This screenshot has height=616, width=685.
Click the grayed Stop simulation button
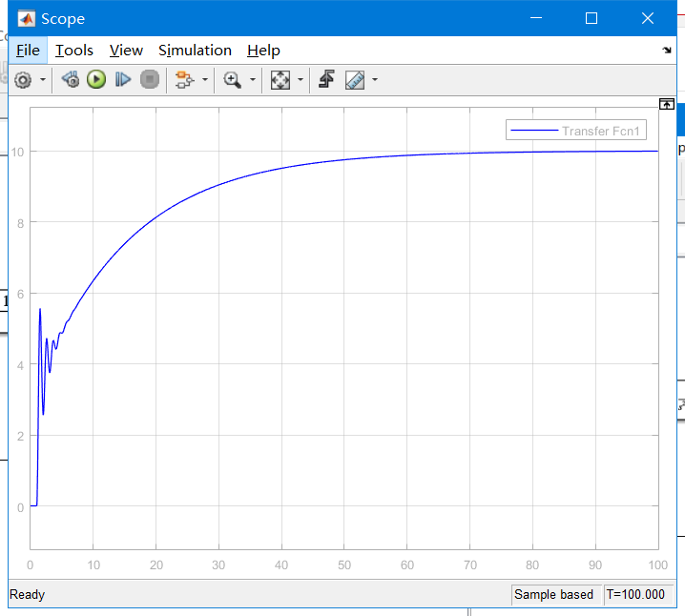pyautogui.click(x=150, y=79)
